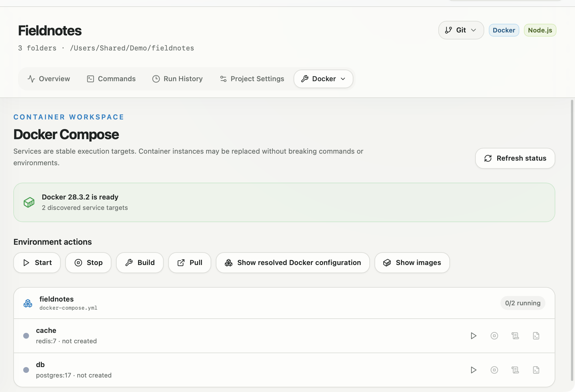Open the Git branch dropdown
Viewport: 575px width, 392px height.
(461, 30)
